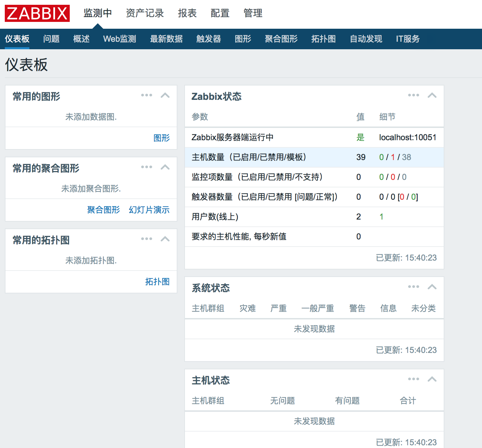Click the 拓扑图 link in widget footer
The height and width of the screenshot is (448, 482).
(158, 282)
